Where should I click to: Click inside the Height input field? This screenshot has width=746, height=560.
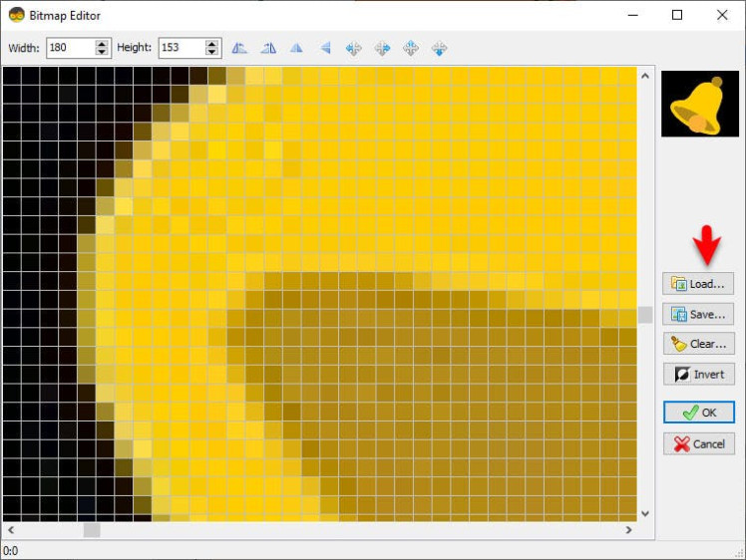coord(180,48)
